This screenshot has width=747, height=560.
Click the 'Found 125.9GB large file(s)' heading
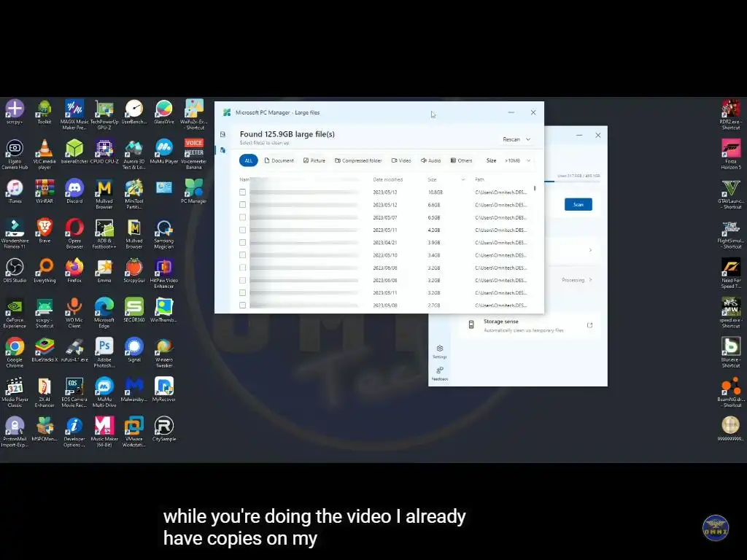click(287, 134)
